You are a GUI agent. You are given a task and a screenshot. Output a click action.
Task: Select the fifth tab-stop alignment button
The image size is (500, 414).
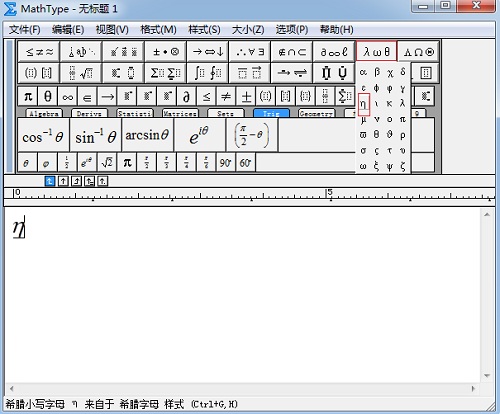click(103, 181)
